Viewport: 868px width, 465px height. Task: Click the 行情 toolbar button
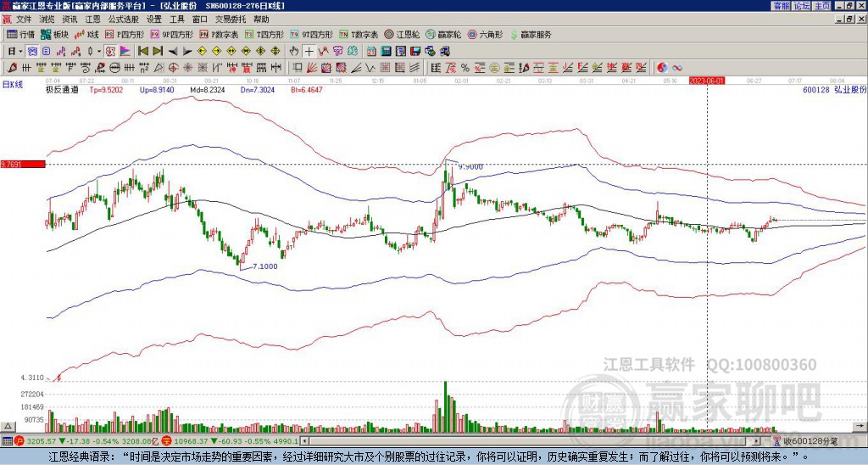point(21,34)
